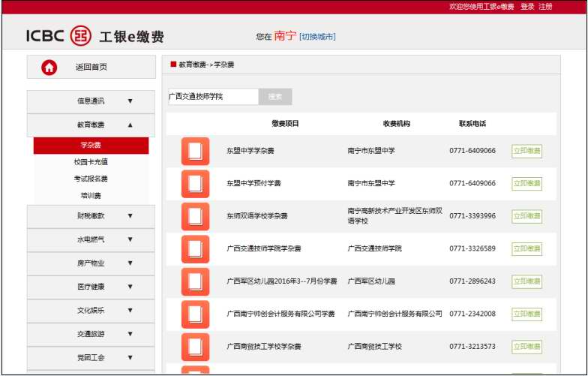Click the 切换城市 link
588x376 pixels.
pyautogui.click(x=317, y=37)
